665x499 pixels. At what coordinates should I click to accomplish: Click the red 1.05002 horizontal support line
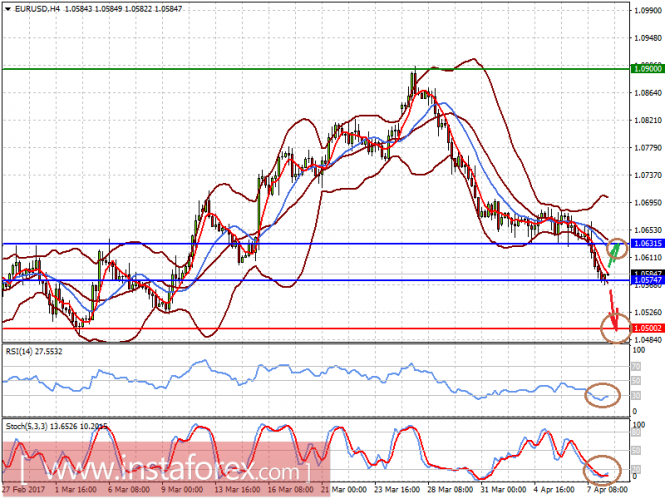point(316,328)
